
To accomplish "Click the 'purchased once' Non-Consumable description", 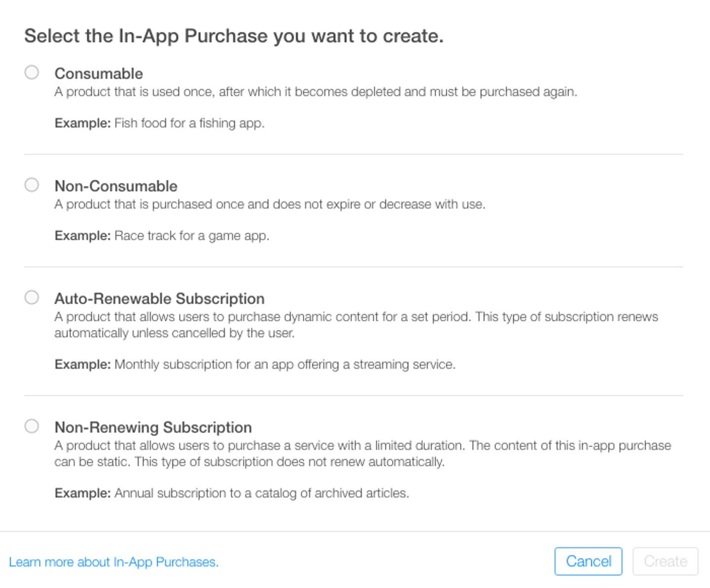I will [x=270, y=205].
